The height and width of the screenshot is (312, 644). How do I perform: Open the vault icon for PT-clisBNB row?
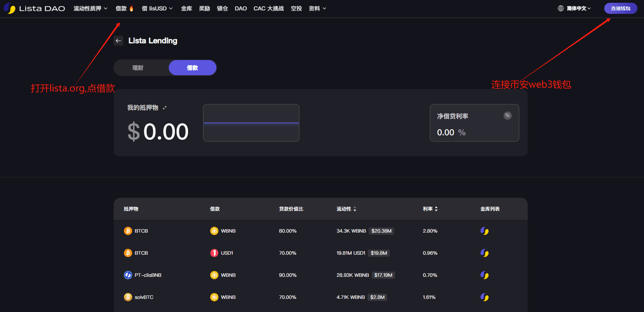point(485,275)
